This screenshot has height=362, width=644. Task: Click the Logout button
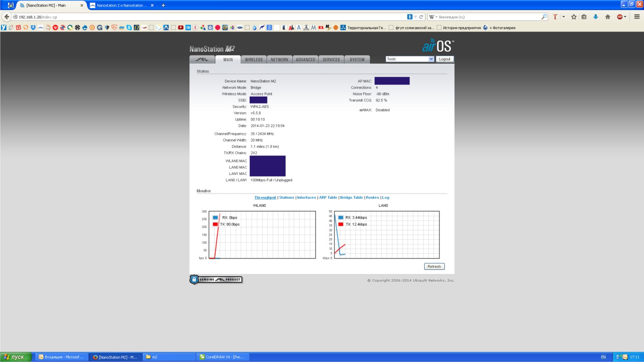coord(444,59)
